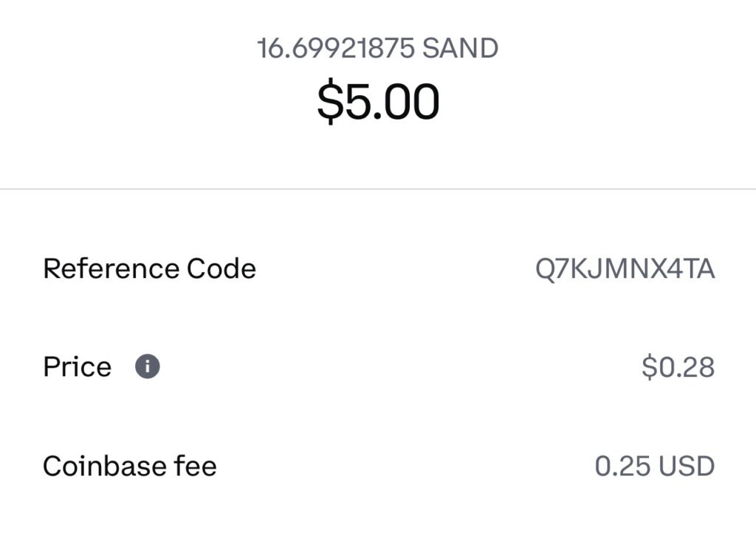Tap the large $5.00 total
756x538 pixels.
(378, 102)
